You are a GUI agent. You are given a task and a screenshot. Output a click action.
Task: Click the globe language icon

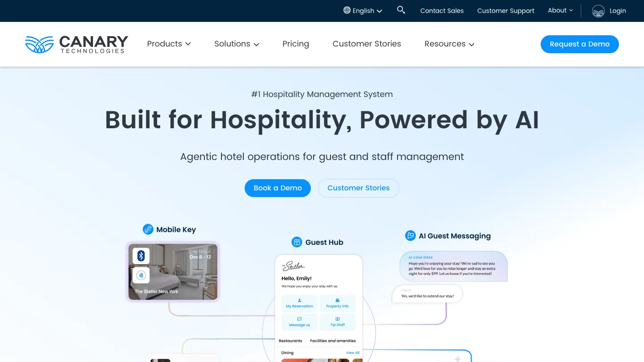tap(347, 10)
